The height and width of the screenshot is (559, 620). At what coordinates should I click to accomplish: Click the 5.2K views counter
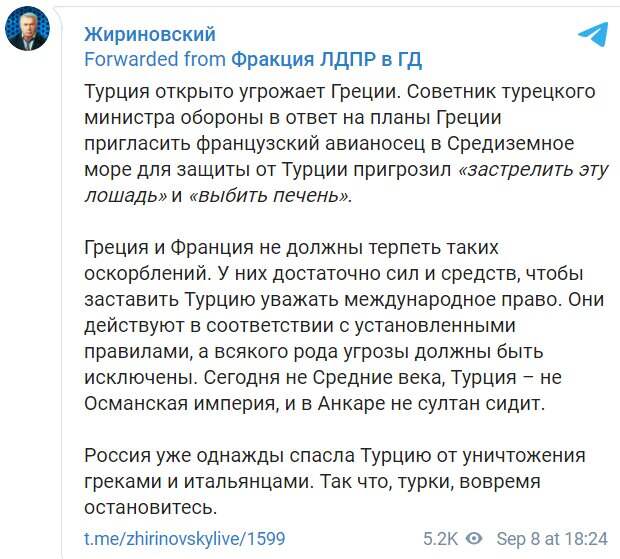(439, 537)
